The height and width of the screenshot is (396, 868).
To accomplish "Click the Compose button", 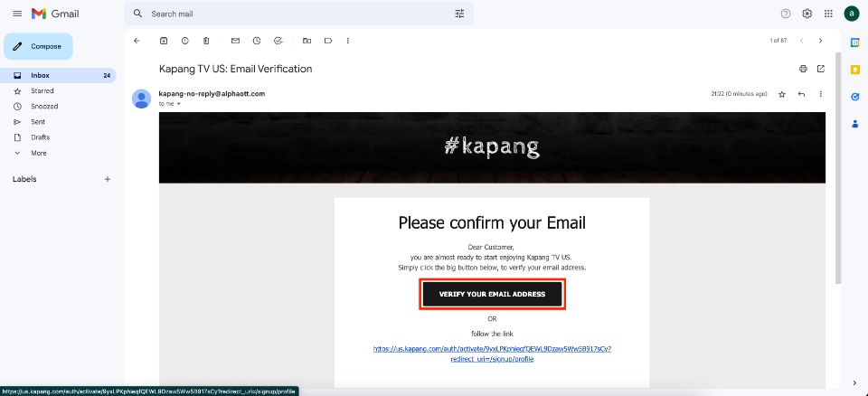I will click(38, 46).
